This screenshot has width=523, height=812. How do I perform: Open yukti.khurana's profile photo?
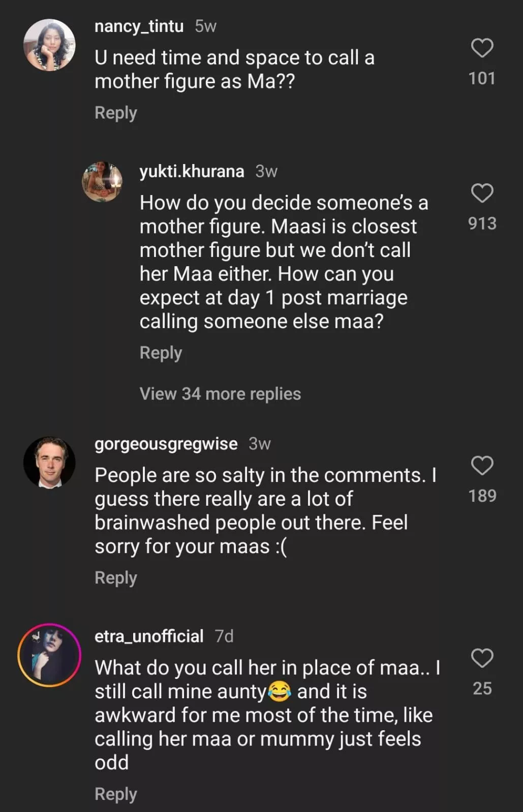(x=102, y=182)
